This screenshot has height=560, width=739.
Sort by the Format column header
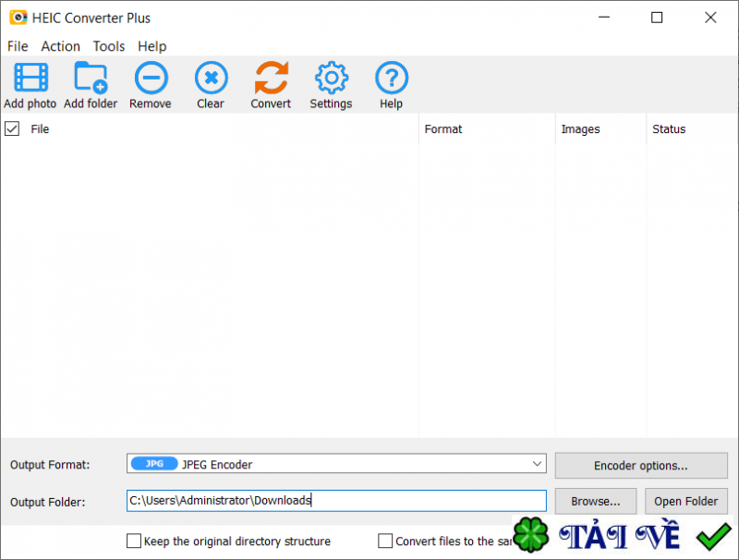pos(487,129)
